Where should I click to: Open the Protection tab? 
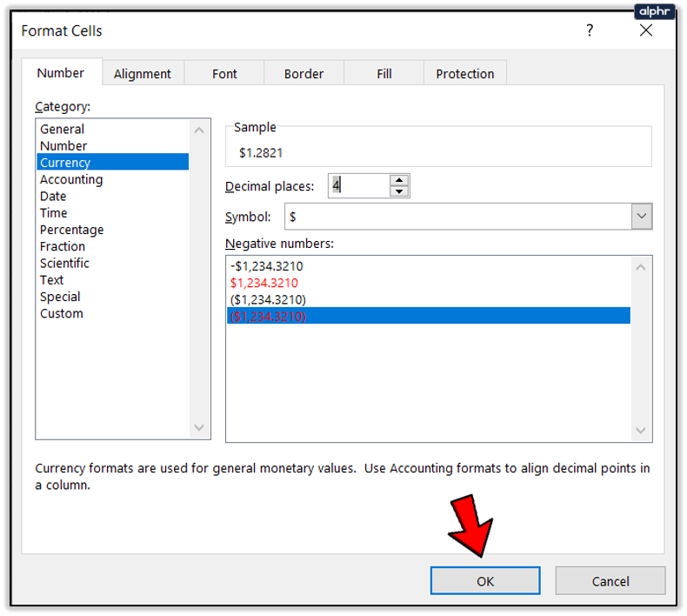click(x=465, y=73)
